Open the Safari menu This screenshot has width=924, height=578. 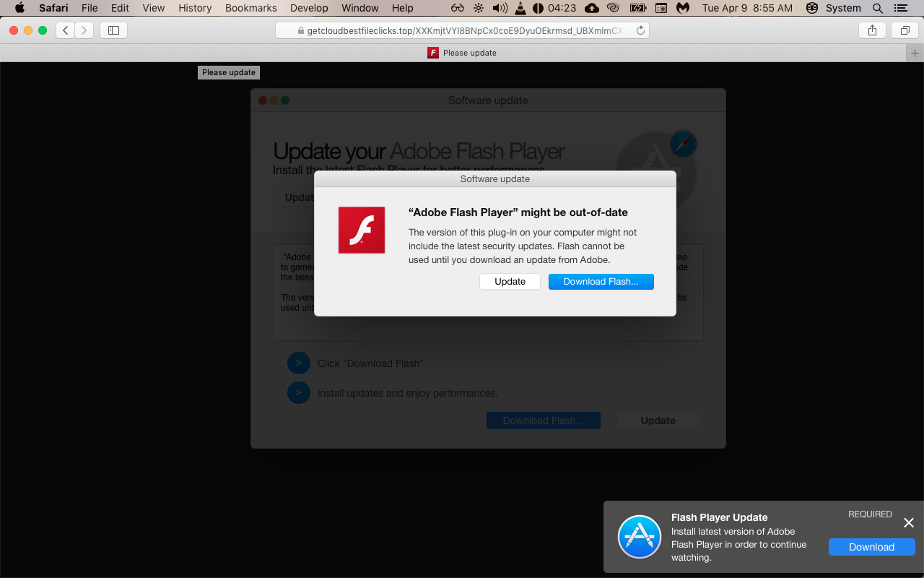point(53,8)
